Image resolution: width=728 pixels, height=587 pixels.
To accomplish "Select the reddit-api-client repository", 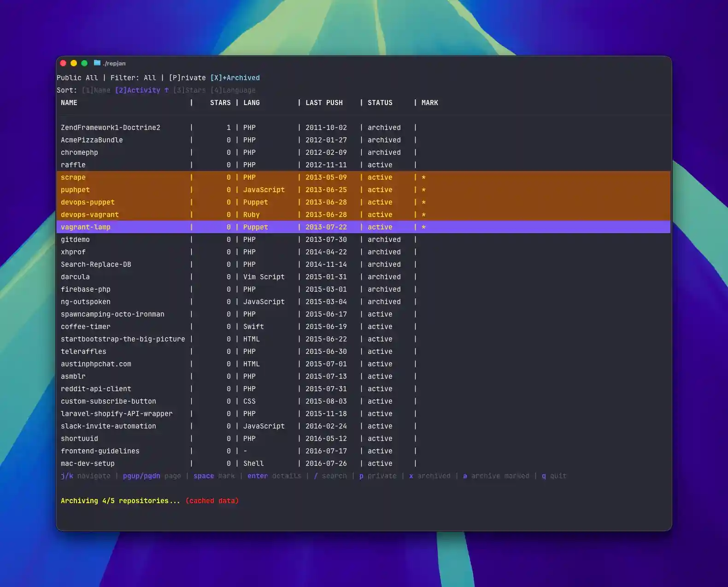I will [96, 389].
